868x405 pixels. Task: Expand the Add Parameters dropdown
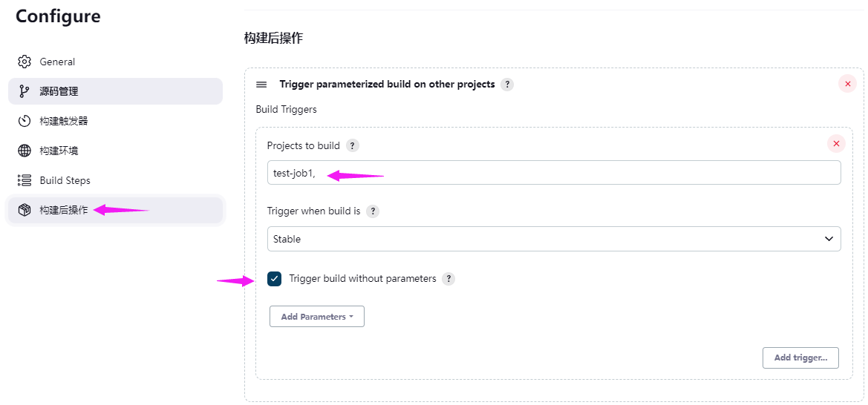coord(316,317)
